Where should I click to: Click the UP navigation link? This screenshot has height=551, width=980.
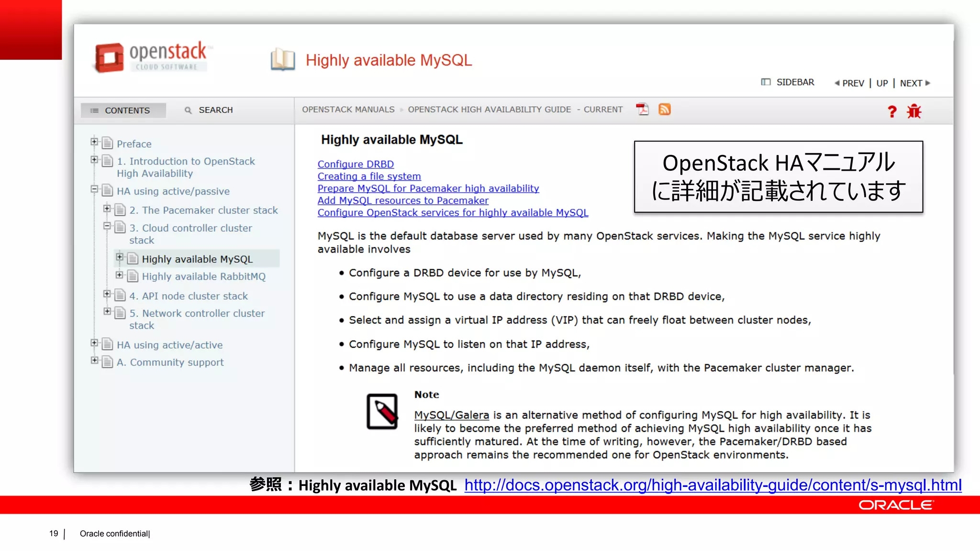[x=882, y=83]
